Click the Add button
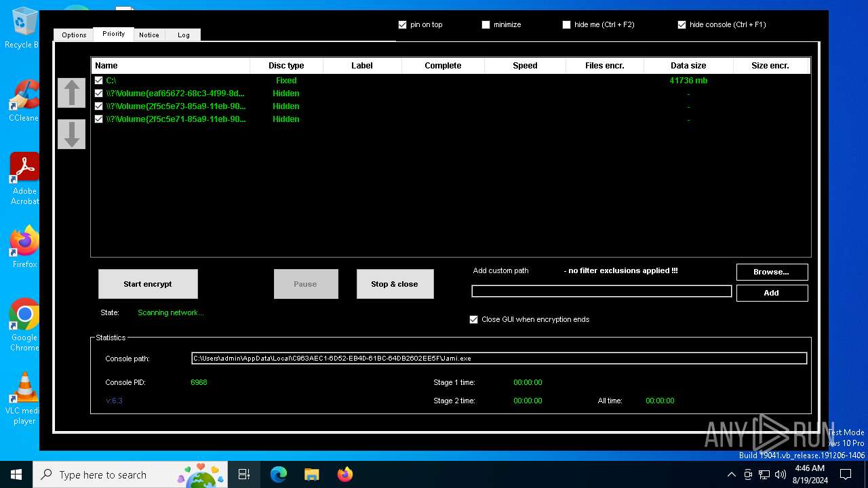This screenshot has width=868, height=488. [x=772, y=293]
